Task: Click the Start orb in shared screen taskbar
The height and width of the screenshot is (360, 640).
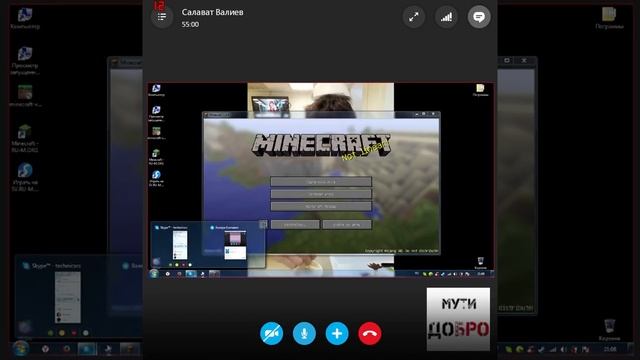Action: 154,274
